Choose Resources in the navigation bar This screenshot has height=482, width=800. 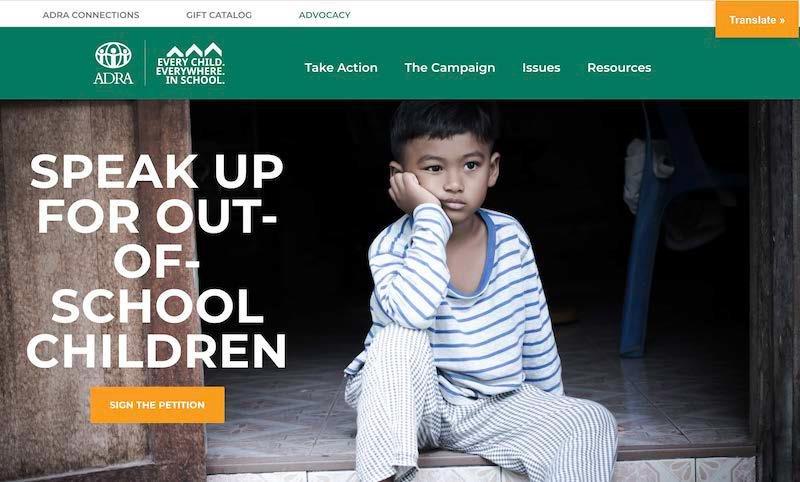click(x=619, y=67)
